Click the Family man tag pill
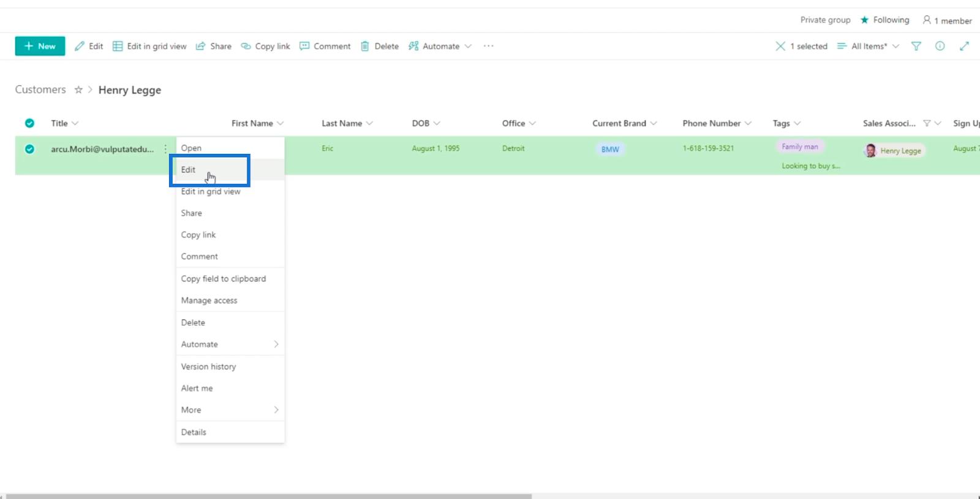Viewport: 980px width, 499px height. [x=800, y=147]
